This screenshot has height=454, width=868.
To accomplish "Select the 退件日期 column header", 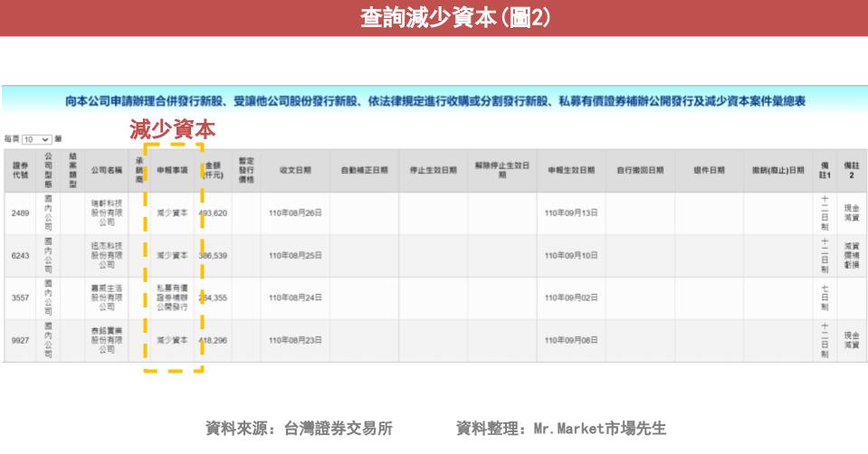I will [x=709, y=170].
